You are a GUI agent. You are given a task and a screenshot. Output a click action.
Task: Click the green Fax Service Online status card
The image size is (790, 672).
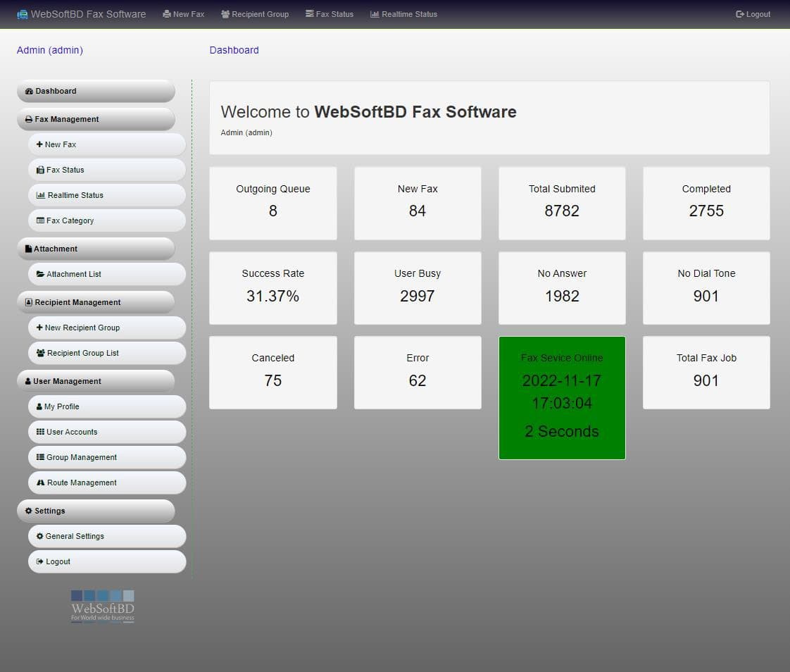coord(562,398)
